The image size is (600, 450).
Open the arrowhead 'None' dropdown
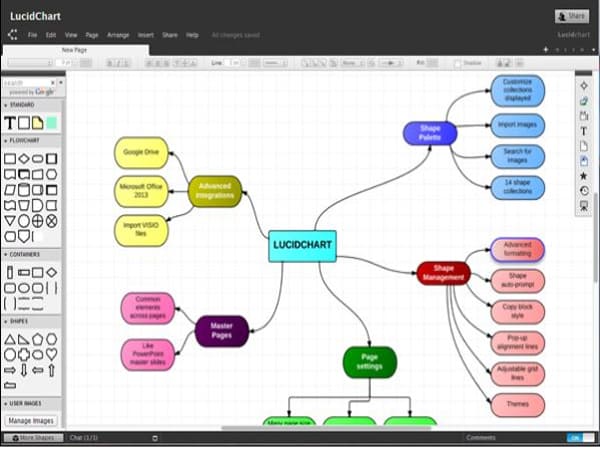click(x=352, y=63)
